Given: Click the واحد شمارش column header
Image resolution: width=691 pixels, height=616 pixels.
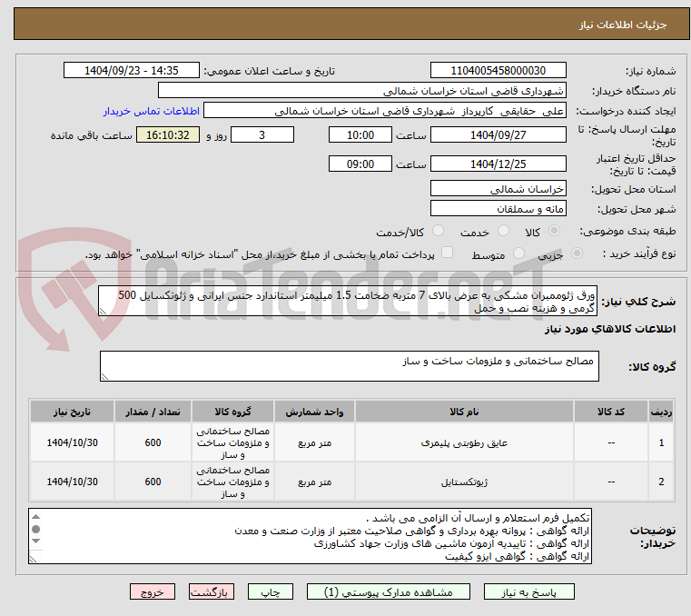Looking at the screenshot, I should coord(314,412).
